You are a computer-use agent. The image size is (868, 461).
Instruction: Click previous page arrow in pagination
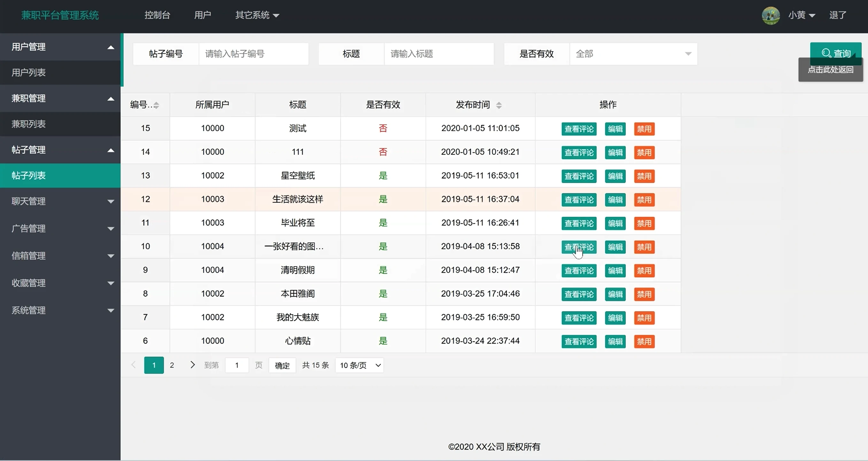click(134, 365)
